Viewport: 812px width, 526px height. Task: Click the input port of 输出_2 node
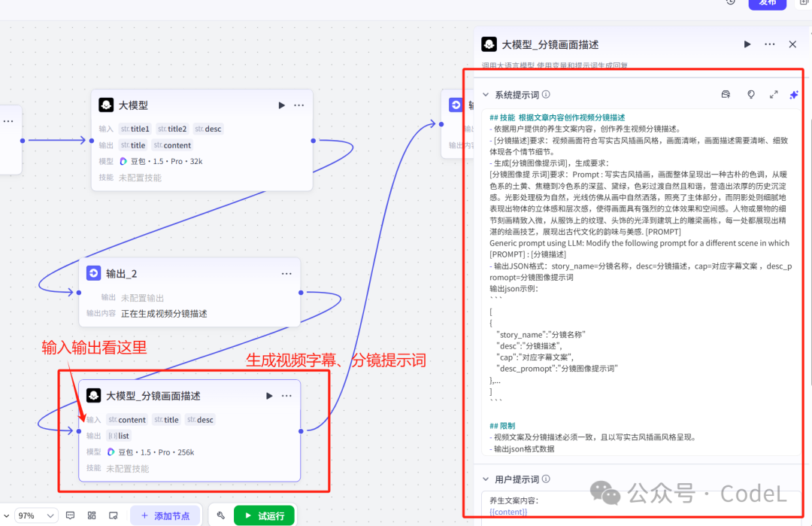[79, 293]
